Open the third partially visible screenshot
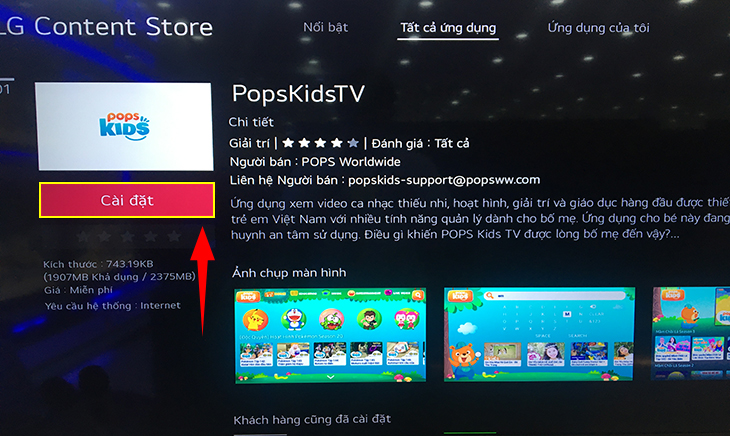The image size is (730, 436). [691, 333]
